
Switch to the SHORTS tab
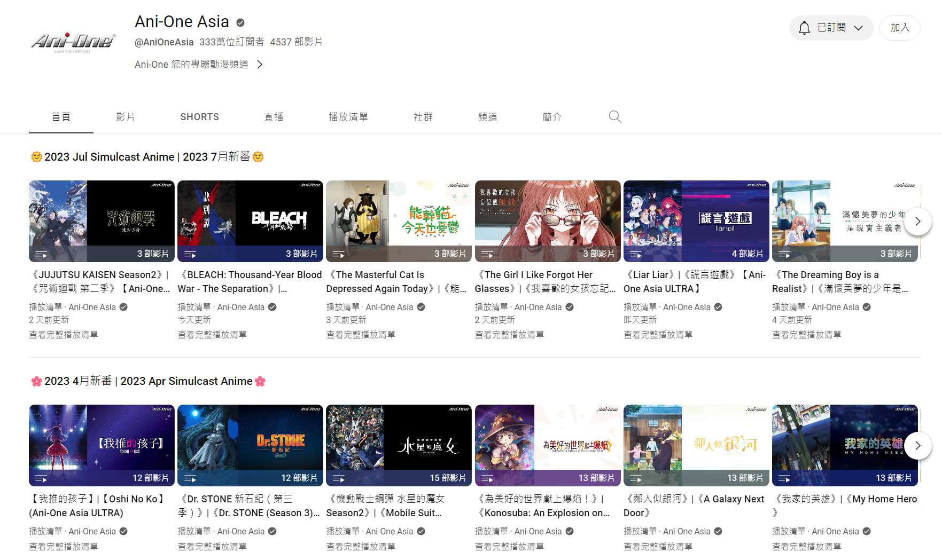pos(199,117)
